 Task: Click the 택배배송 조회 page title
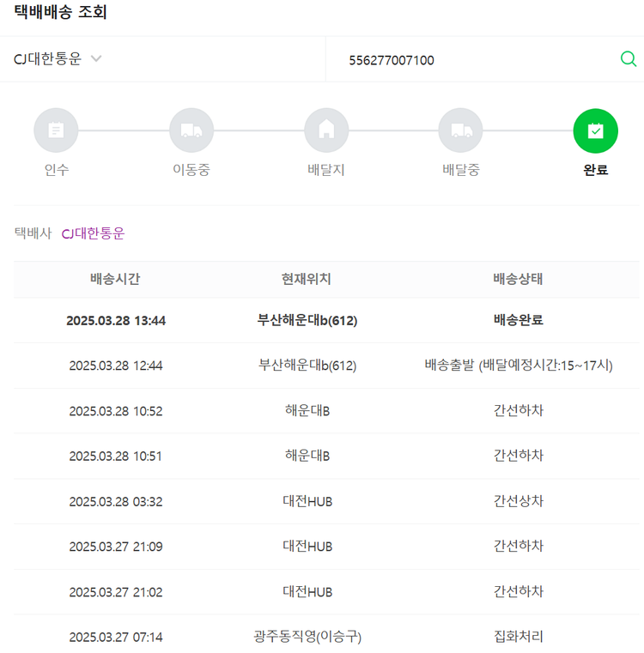point(60,13)
